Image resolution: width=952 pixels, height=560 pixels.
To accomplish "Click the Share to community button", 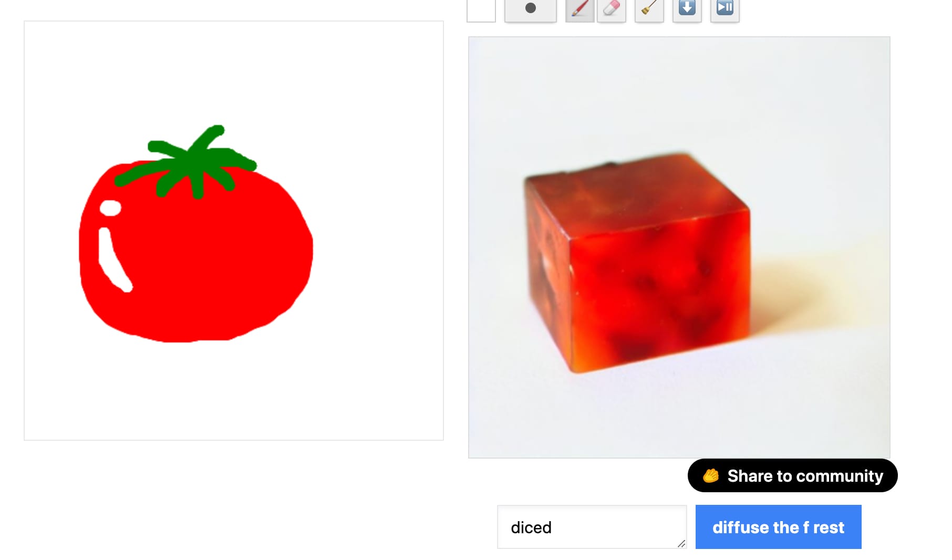I will tap(792, 475).
